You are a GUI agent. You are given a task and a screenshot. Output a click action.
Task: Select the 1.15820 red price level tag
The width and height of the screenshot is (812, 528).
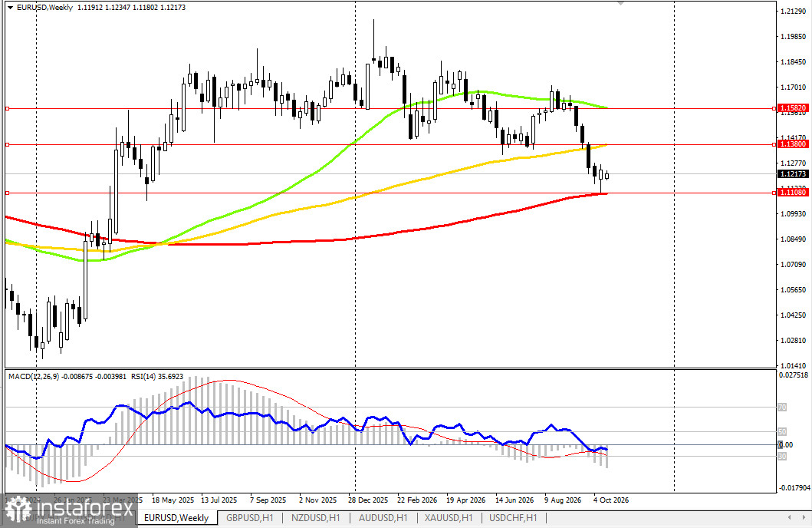[793, 108]
